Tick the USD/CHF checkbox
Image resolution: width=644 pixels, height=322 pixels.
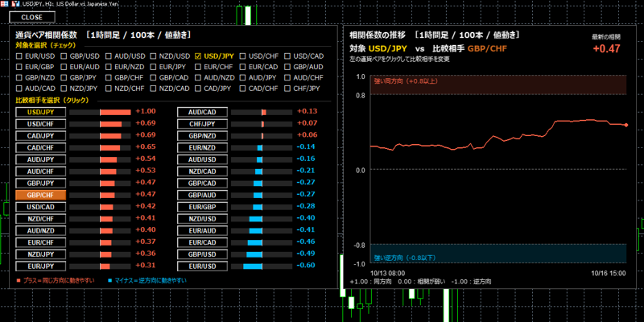[243, 56]
